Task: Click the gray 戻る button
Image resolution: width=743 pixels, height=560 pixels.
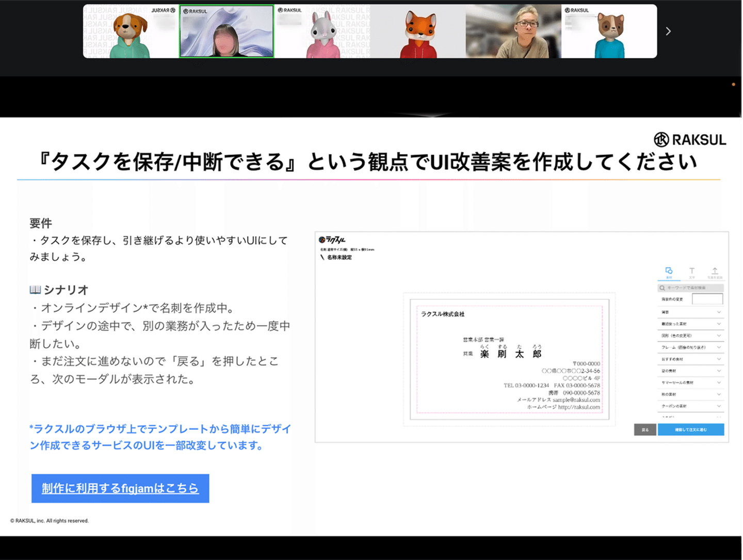Action: tap(645, 429)
